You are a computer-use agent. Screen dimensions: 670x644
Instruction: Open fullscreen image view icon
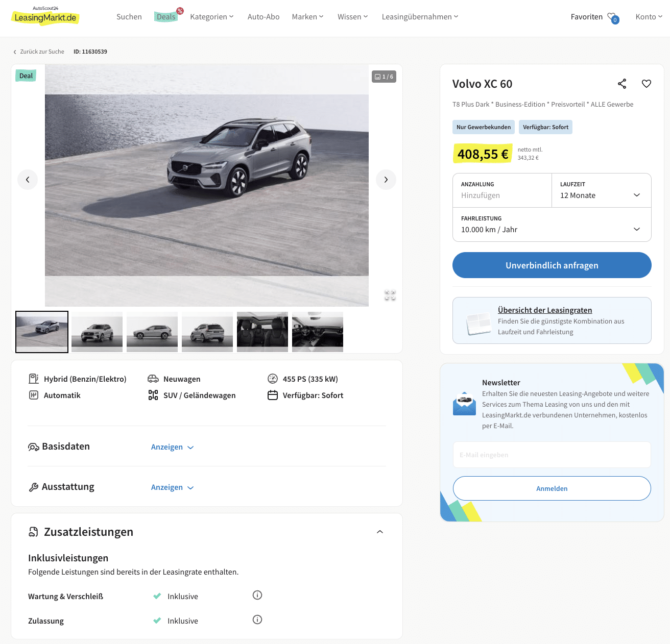click(x=390, y=295)
